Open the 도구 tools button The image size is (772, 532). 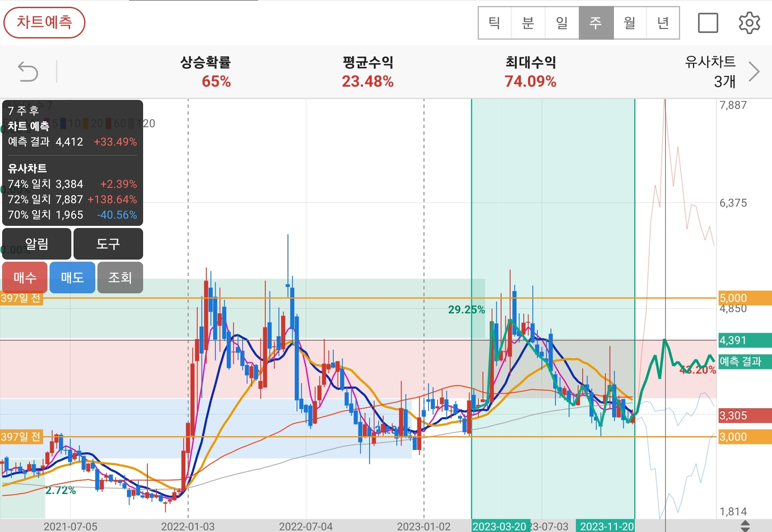point(108,244)
